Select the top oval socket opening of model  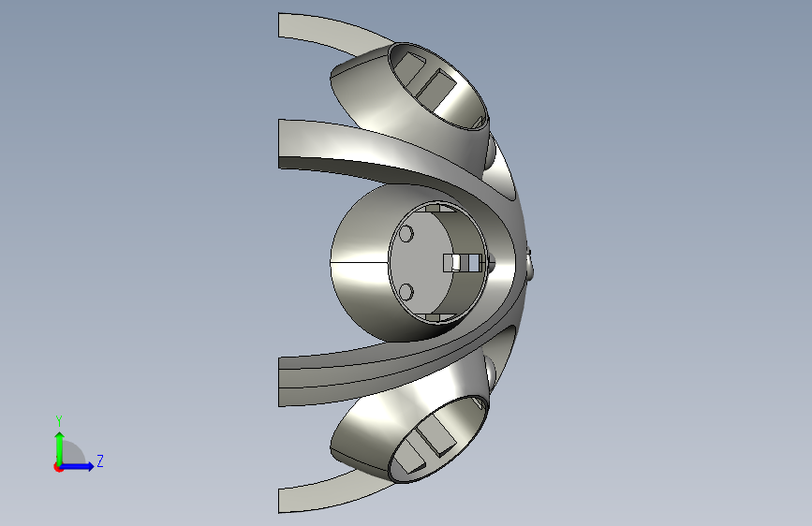coord(438,86)
